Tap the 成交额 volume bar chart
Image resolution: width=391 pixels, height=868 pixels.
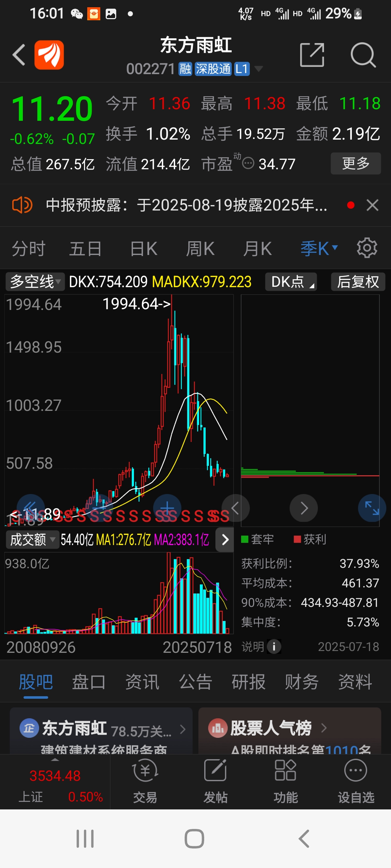click(119, 593)
